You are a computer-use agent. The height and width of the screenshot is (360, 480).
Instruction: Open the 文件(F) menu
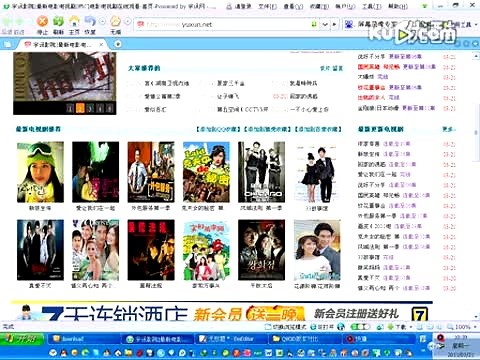[268, 6]
